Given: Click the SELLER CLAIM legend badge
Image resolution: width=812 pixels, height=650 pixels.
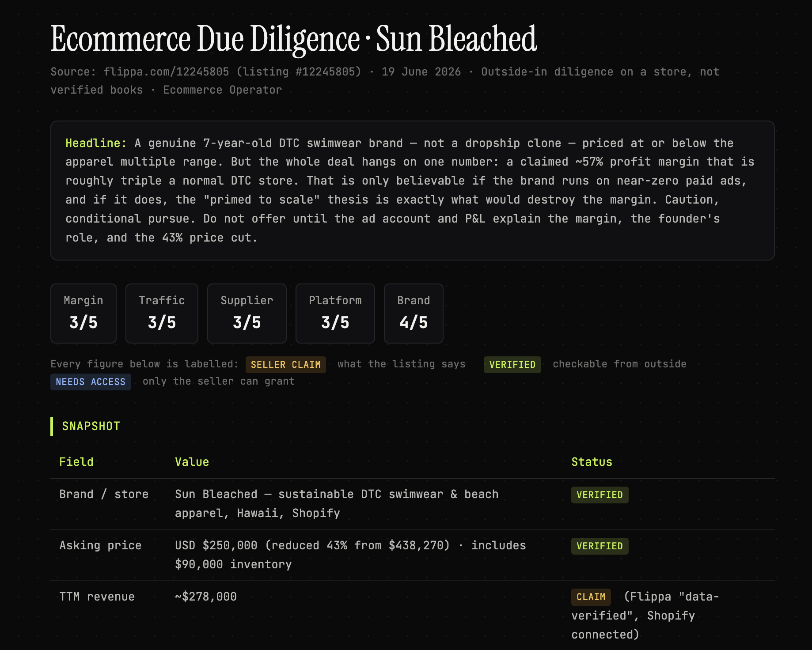Looking at the screenshot, I should click(286, 365).
